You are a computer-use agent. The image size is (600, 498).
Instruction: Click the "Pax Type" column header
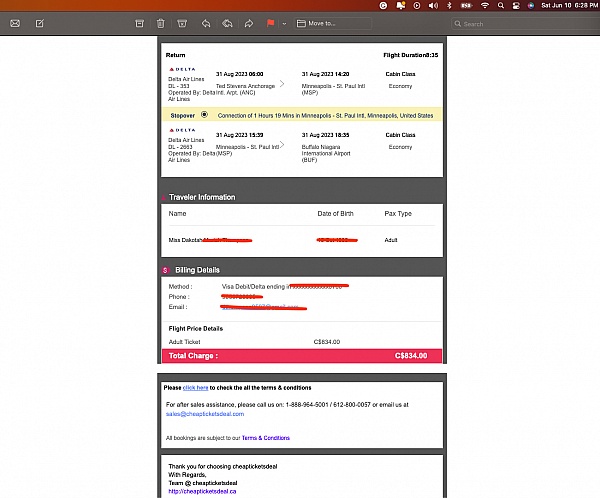point(398,214)
